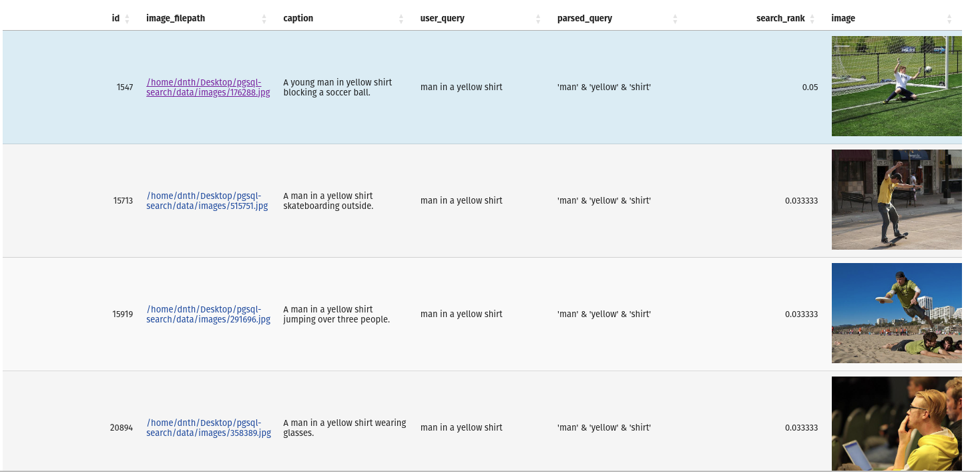Open link to 358389.jpg image
The width and height of the screenshot is (980, 472).
pyautogui.click(x=208, y=428)
